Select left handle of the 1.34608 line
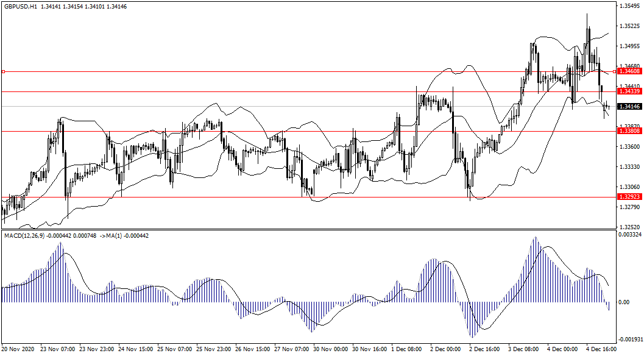Screen dimensions: 644x356 3,71
